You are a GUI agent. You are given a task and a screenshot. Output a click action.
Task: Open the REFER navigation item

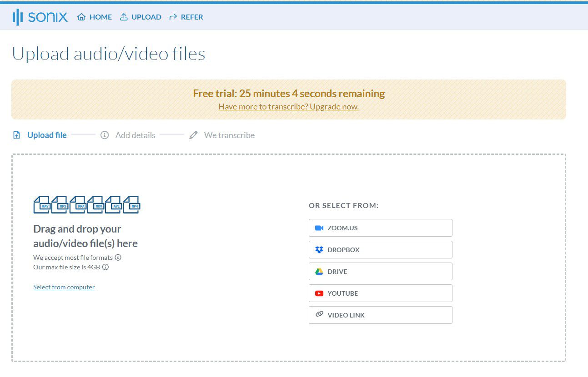click(186, 17)
